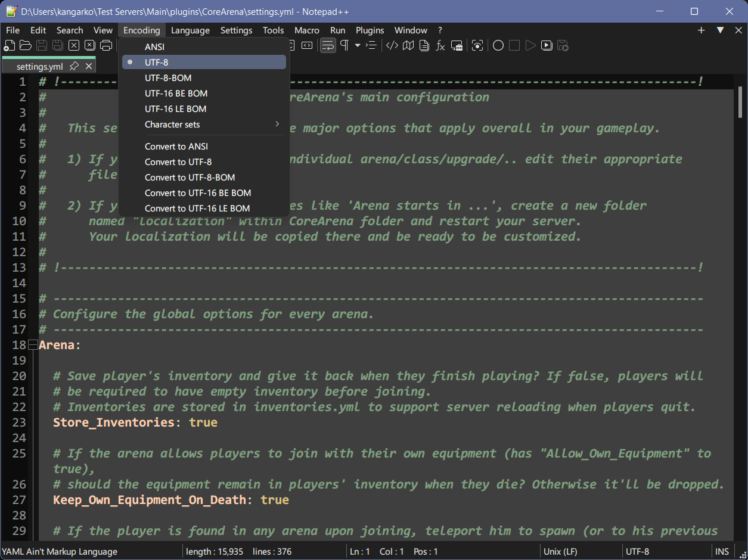Toggle the Document Map icon
This screenshot has width=748, height=560.
click(408, 45)
